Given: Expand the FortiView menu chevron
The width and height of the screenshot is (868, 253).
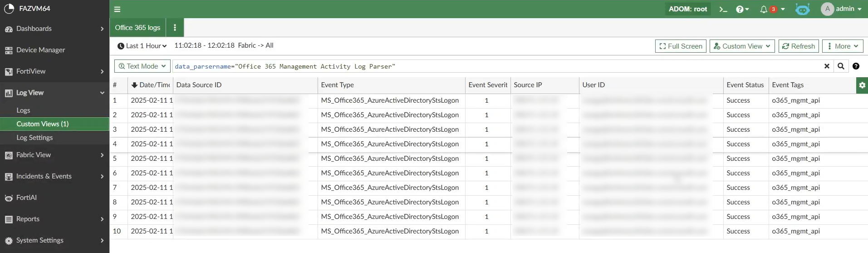Looking at the screenshot, I should 102,72.
